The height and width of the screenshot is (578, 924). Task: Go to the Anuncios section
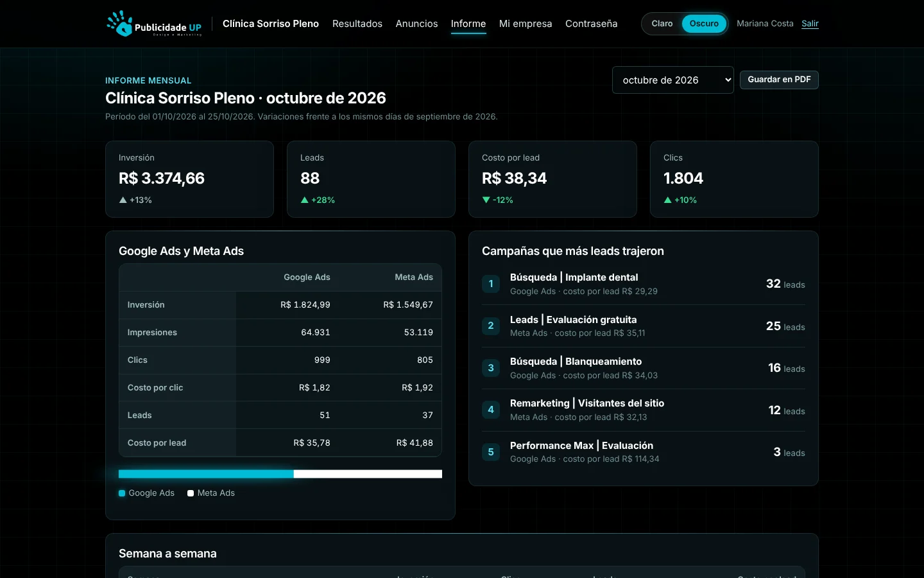click(416, 24)
